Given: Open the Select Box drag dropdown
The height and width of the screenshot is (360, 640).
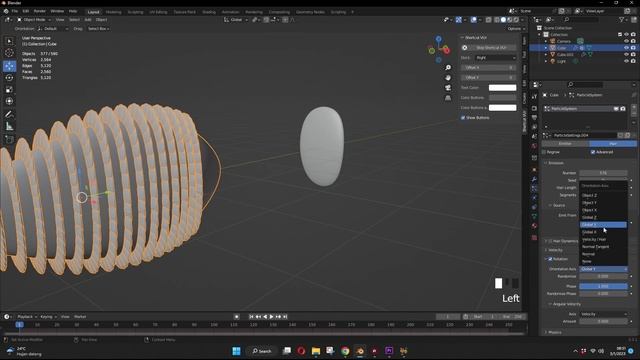Looking at the screenshot, I should pyautogui.click(x=99, y=29).
